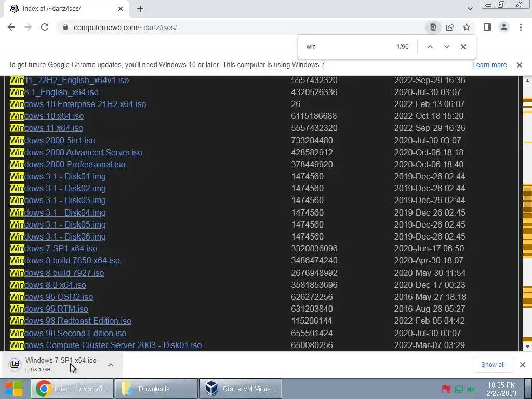Open Windows Compute Cluster Server 2003 - Disk01.iso

coord(105,345)
